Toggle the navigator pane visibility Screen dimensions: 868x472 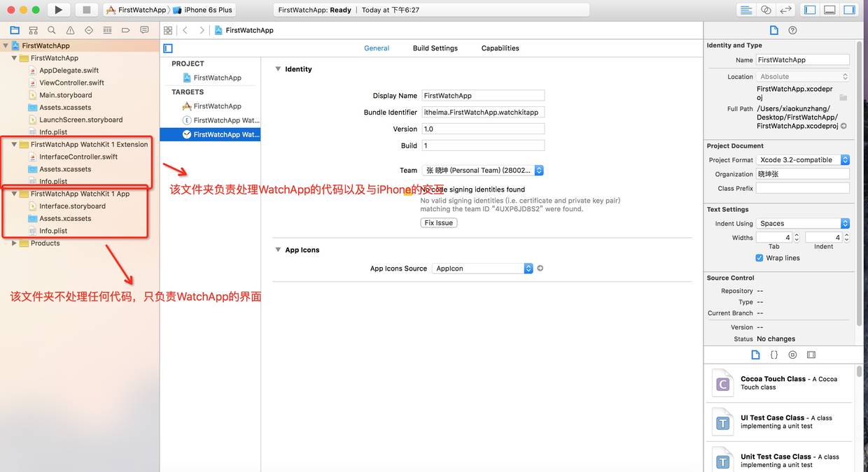810,10
